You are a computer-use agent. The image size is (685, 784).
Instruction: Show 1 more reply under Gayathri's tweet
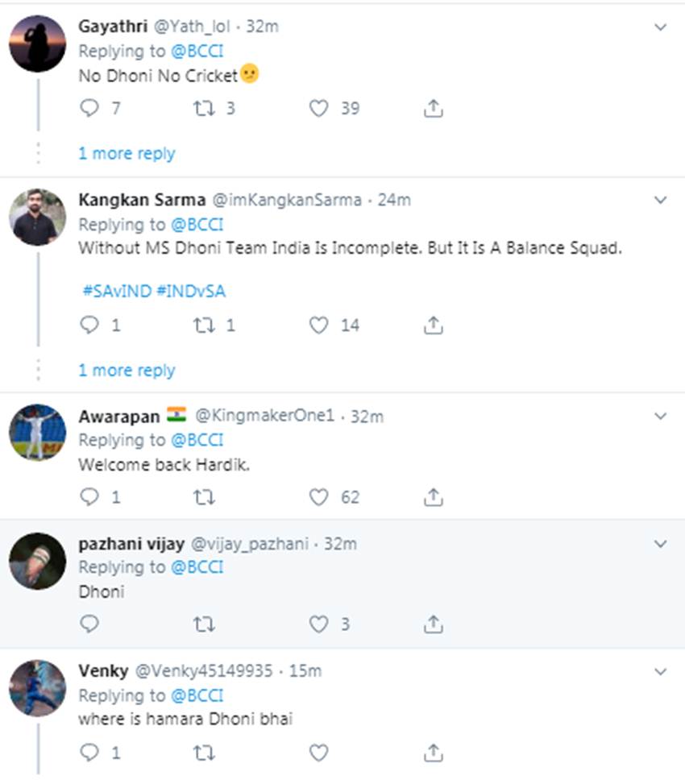click(x=127, y=153)
